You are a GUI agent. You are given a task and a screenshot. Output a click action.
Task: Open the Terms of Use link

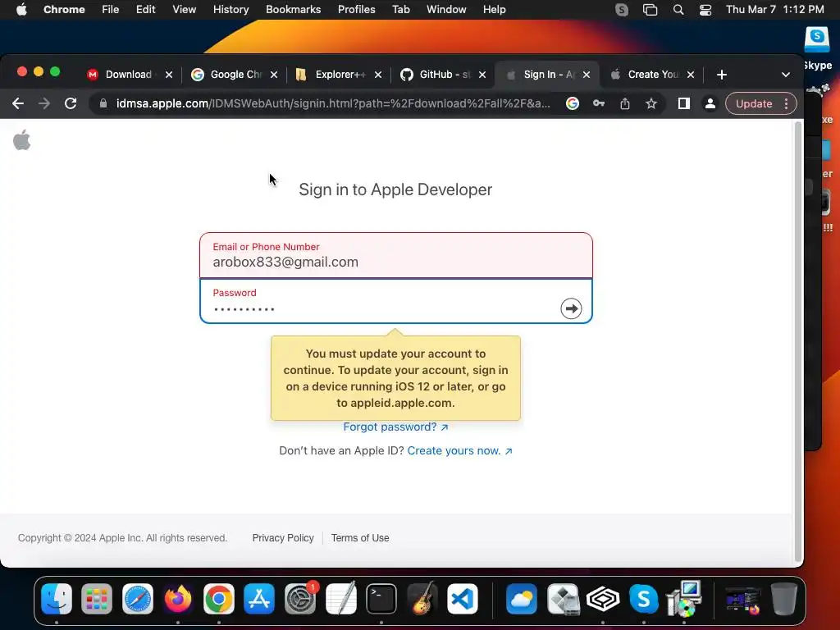pos(360,538)
